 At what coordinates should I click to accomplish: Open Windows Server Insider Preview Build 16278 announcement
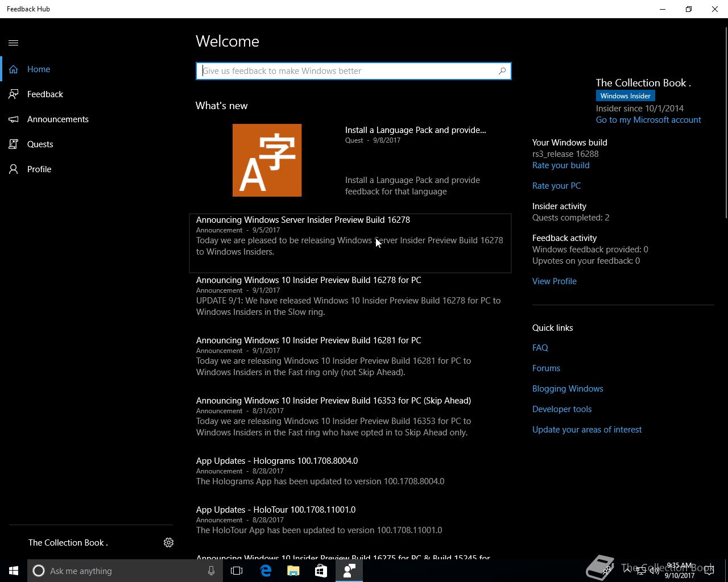[350, 243]
